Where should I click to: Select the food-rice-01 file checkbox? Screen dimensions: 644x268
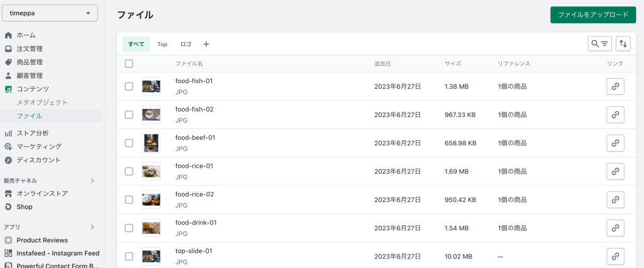tap(129, 171)
